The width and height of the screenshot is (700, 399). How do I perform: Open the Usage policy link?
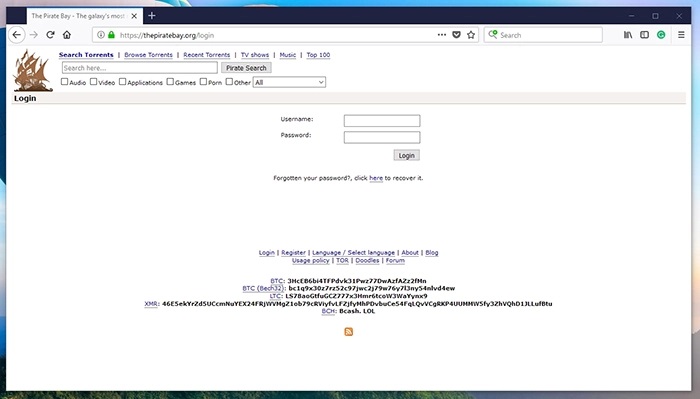(x=311, y=261)
